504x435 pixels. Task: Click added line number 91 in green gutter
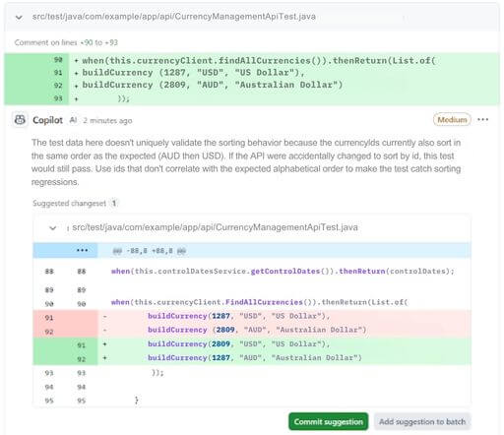(81, 345)
